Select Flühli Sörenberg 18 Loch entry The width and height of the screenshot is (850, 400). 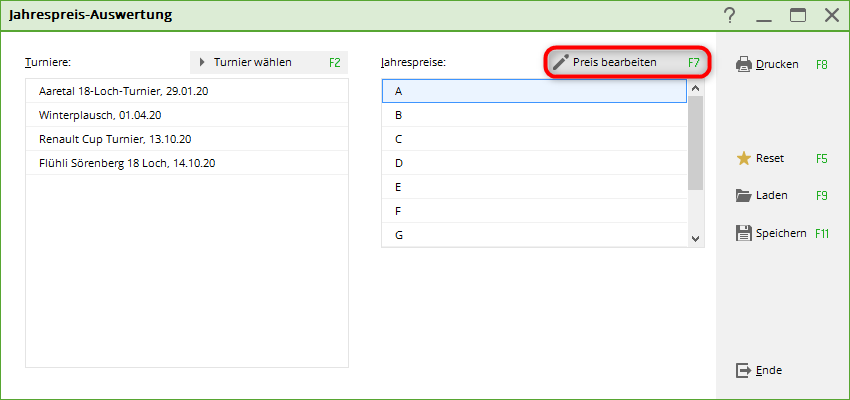[127, 163]
